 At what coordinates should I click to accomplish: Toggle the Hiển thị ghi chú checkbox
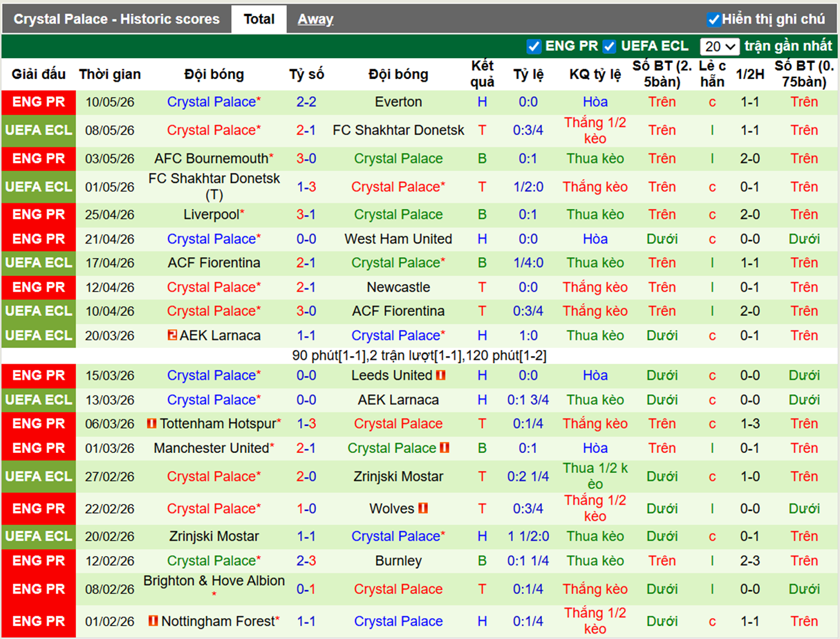[x=714, y=19]
